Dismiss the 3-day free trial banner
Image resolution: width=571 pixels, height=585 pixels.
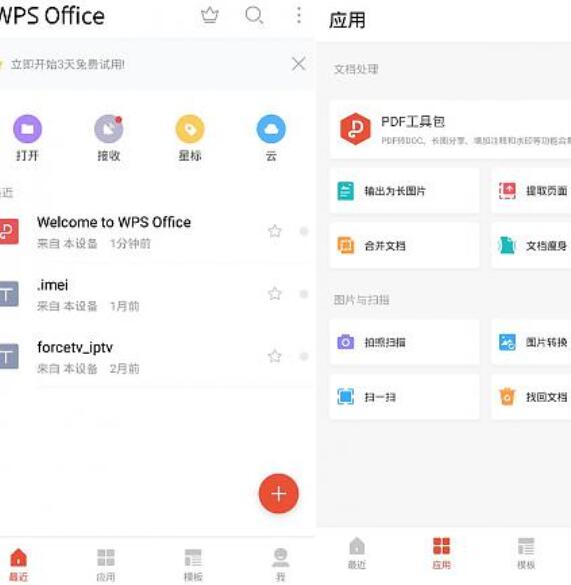coord(299,64)
